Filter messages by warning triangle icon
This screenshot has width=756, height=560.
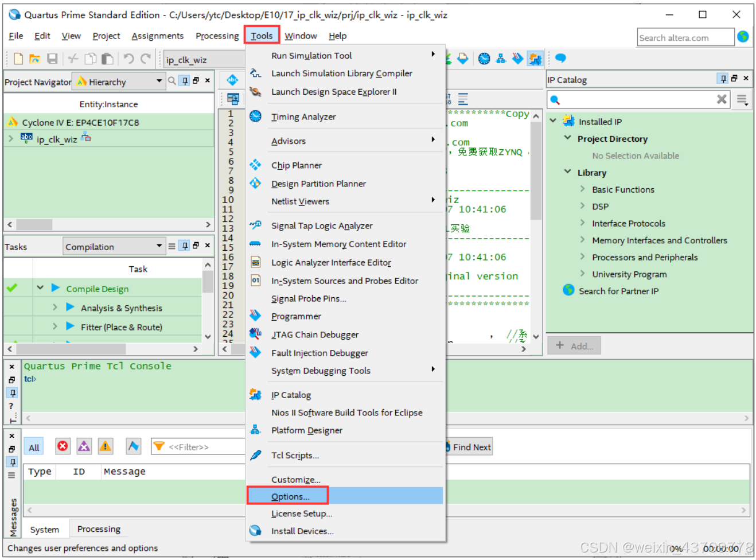[106, 446]
